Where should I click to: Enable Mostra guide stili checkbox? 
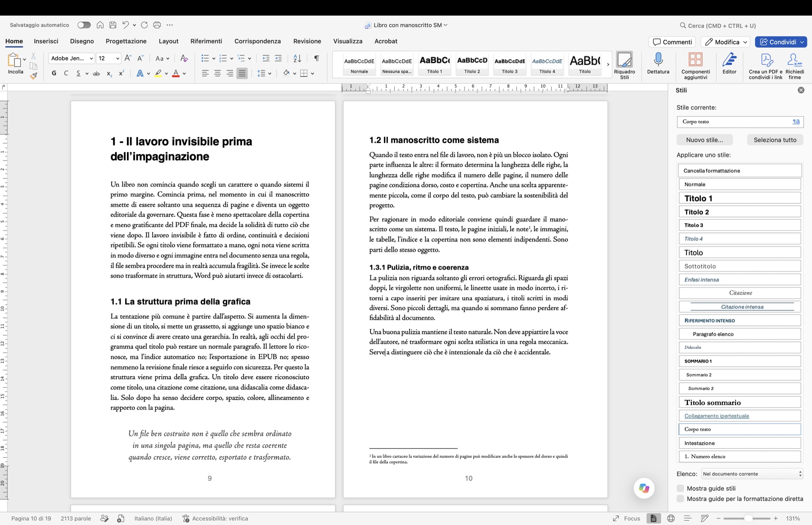pos(680,488)
